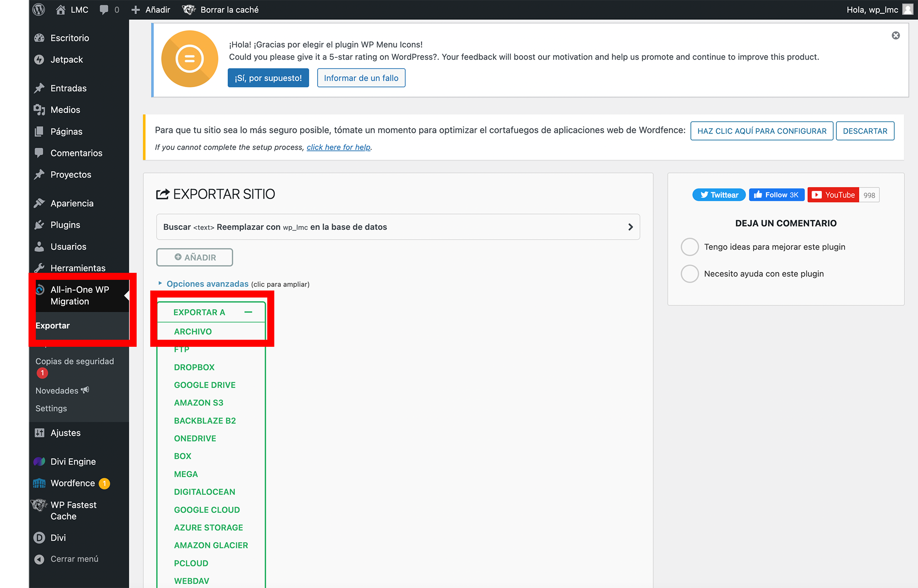Image resolution: width=918 pixels, height=588 pixels.
Task: Click the Twittear button
Action: pos(719,195)
